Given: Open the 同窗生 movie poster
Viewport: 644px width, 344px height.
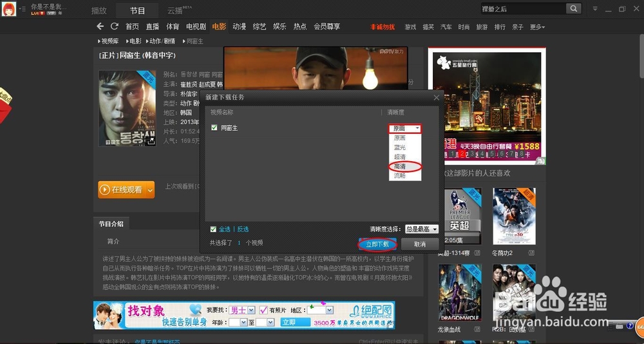Looking at the screenshot, I should point(127,108).
